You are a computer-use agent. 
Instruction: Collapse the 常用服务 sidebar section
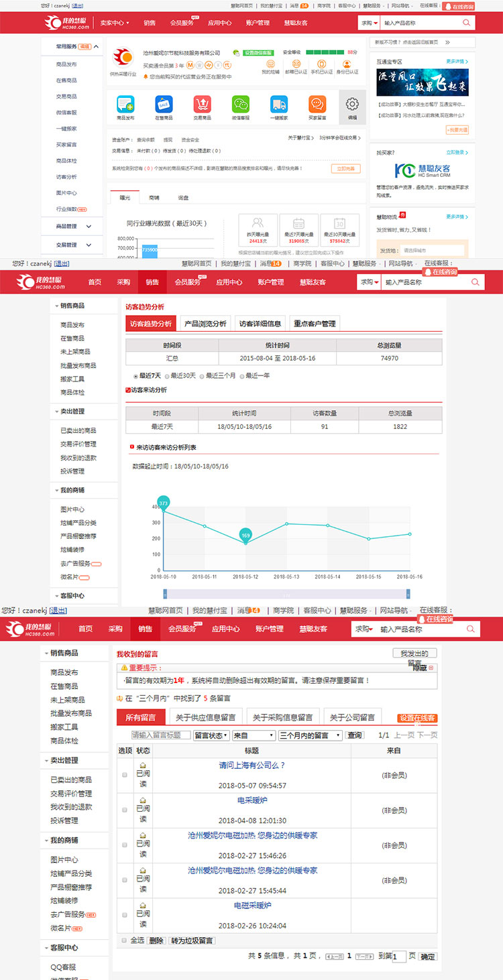point(97,47)
